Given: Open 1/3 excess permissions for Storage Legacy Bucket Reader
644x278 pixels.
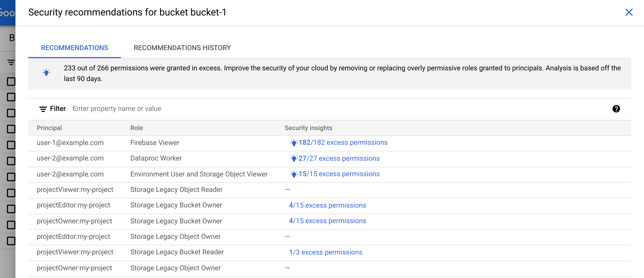Looking at the screenshot, I should click(325, 252).
